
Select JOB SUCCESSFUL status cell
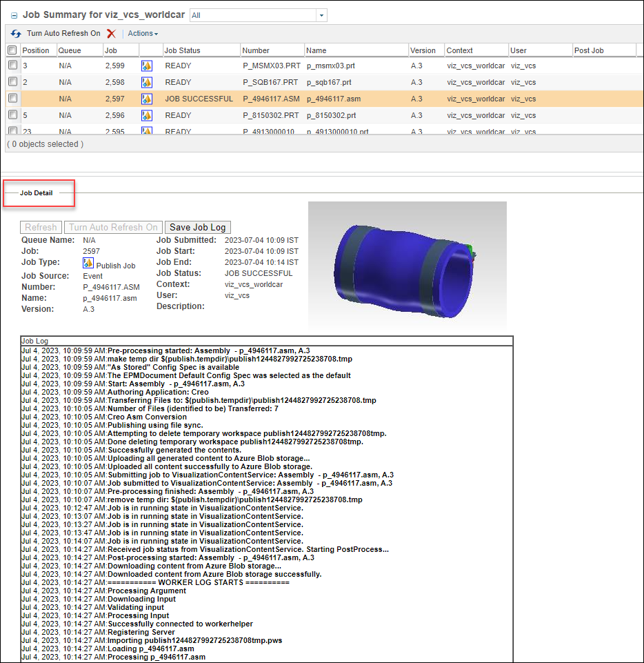(199, 99)
